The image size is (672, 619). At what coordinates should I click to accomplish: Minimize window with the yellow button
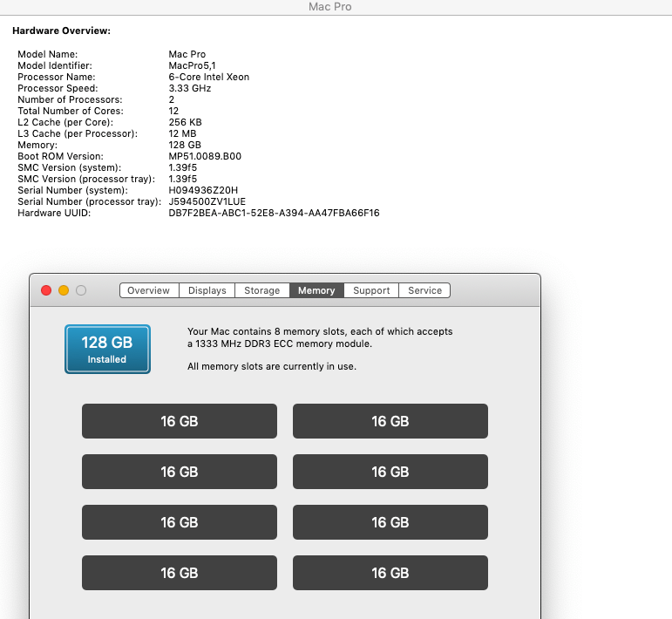click(x=64, y=290)
